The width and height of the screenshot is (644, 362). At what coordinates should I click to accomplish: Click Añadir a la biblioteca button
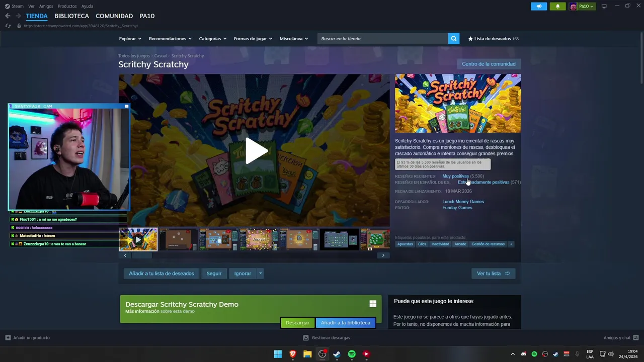point(346,323)
